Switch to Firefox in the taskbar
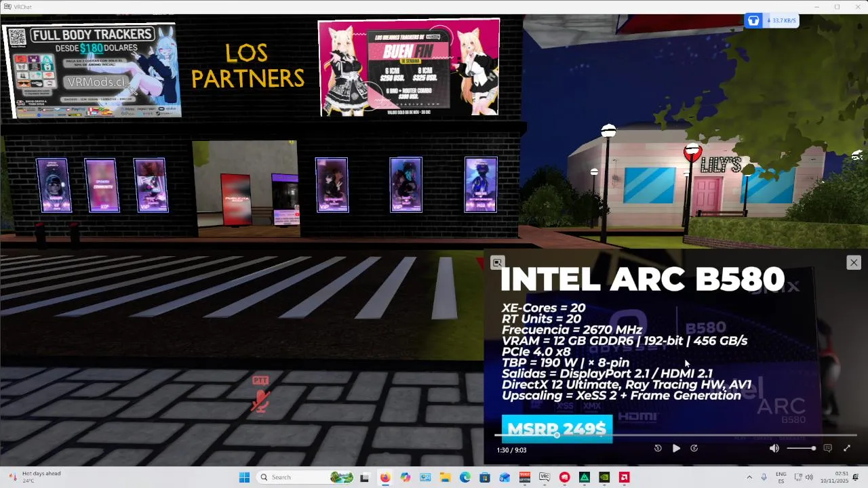Image resolution: width=868 pixels, height=488 pixels. click(385, 477)
